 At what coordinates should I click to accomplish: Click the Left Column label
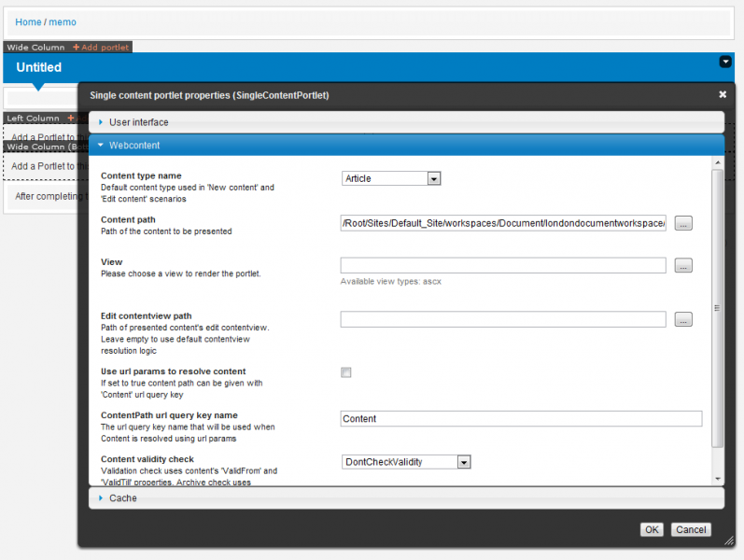pyautogui.click(x=33, y=118)
